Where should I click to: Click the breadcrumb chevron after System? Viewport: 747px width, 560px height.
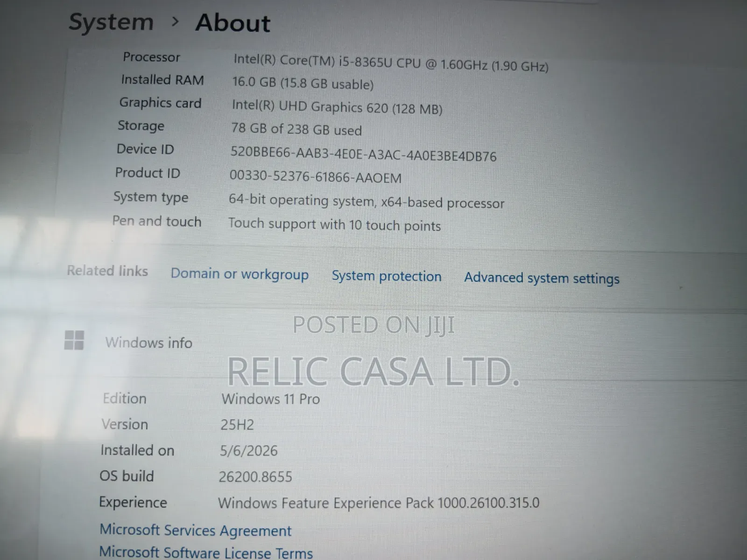click(175, 21)
